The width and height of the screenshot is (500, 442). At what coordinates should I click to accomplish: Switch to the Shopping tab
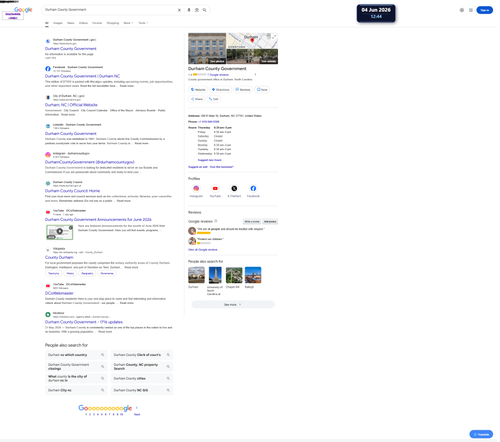tap(113, 23)
